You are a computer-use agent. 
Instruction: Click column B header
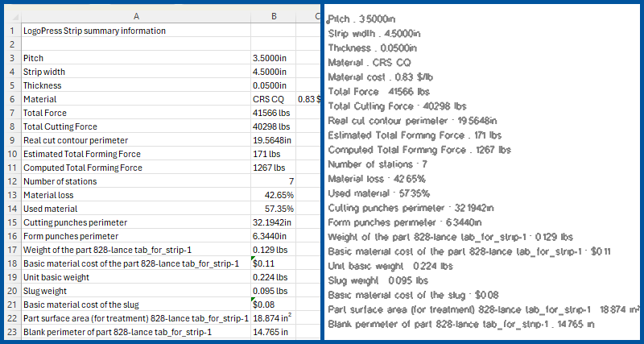274,16
